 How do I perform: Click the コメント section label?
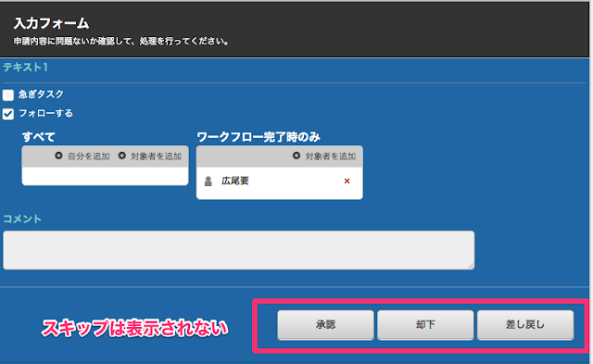coord(22,219)
